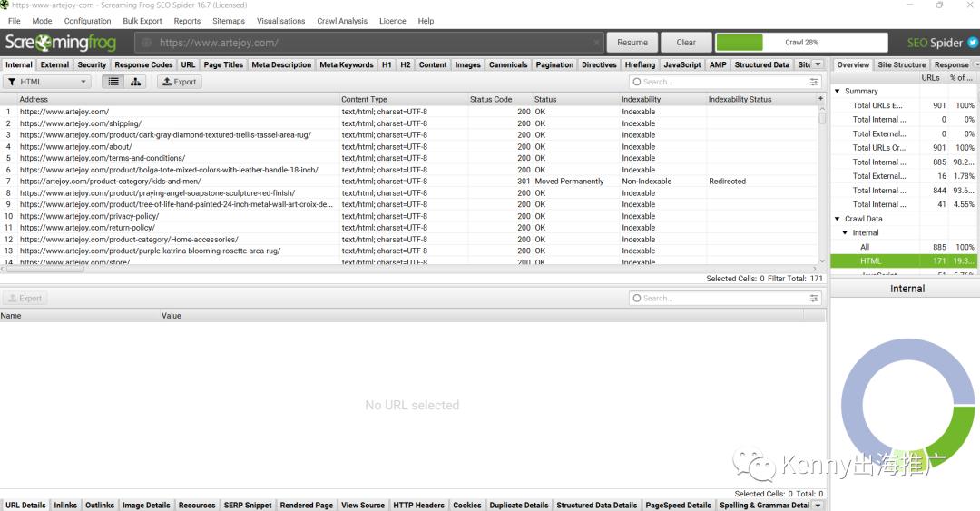Switch to the Response Codes tab
The image size is (980, 511).
click(143, 64)
